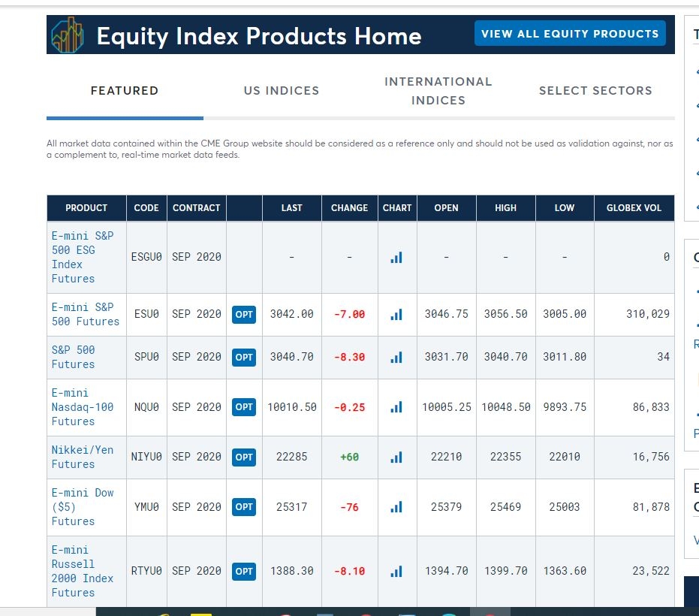This screenshot has width=699, height=616.
Task: Open E-mini S&P 500 ESG Index Futures link
Action: click(83, 258)
